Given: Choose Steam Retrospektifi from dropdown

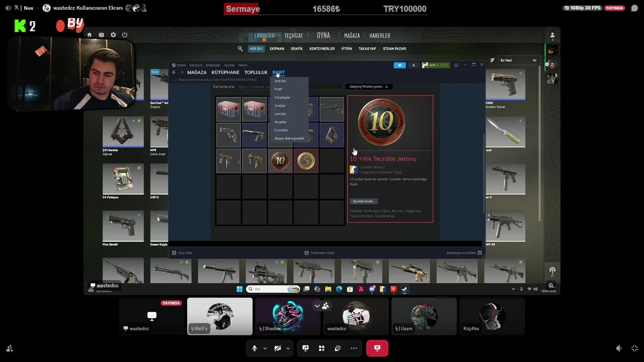Looking at the screenshot, I should coord(289,138).
